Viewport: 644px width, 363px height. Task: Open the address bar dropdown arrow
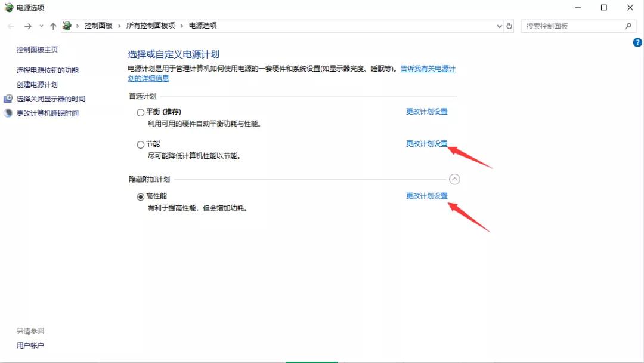tap(500, 26)
